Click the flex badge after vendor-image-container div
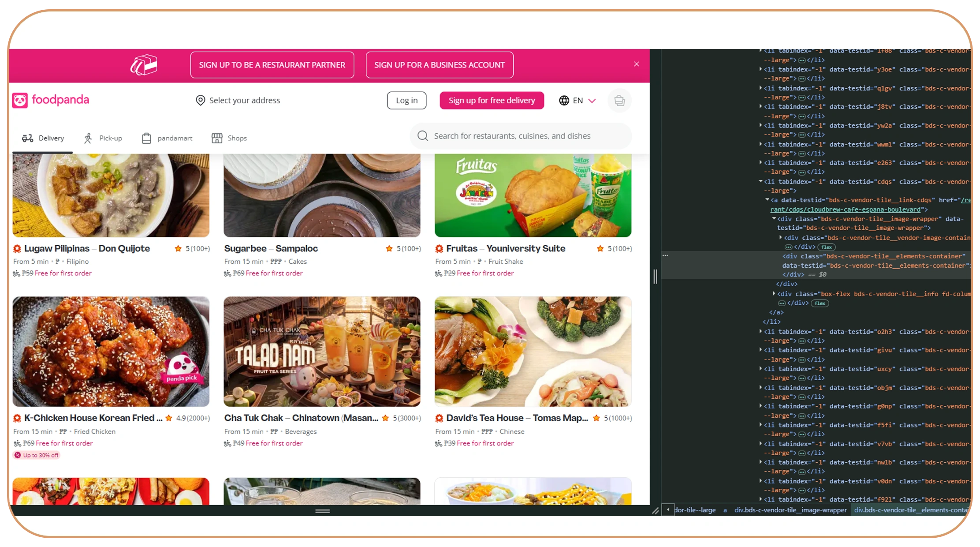Screen dimensions: 980x547 (x=827, y=247)
